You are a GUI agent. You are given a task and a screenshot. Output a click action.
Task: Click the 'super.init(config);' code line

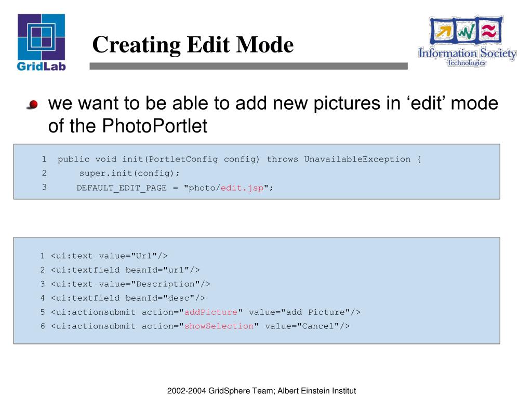pos(129,173)
